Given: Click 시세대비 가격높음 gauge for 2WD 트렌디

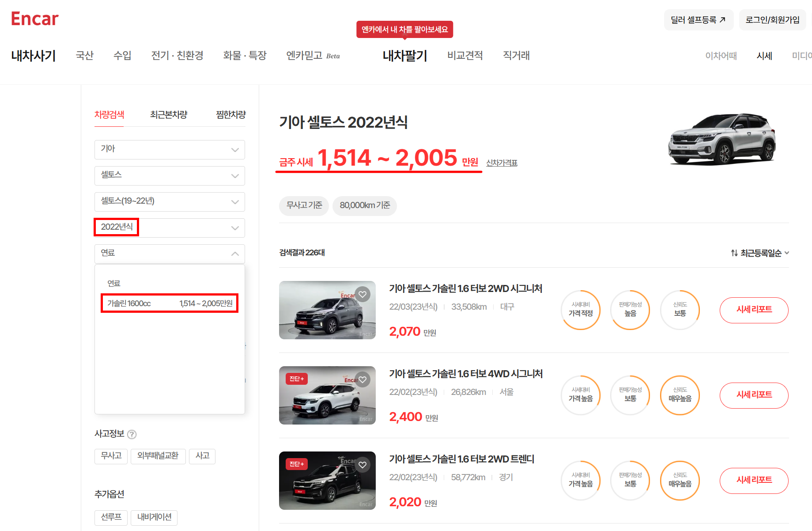Looking at the screenshot, I should pos(581,481).
